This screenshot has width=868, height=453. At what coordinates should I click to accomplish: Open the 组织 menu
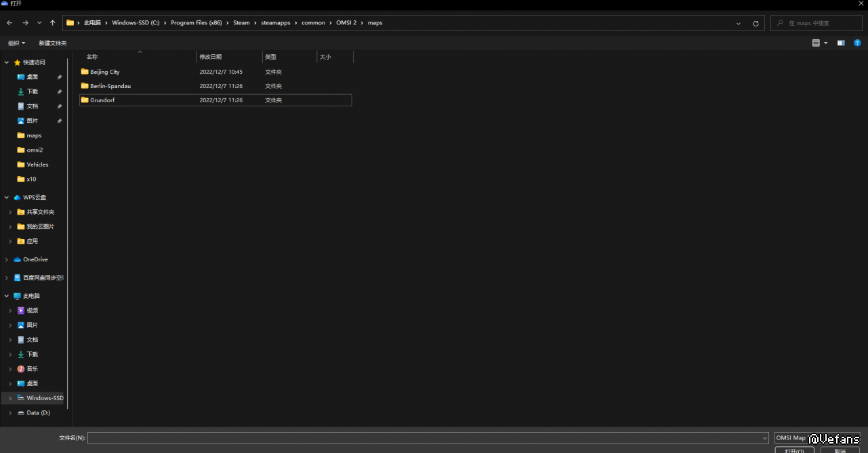tap(16, 43)
